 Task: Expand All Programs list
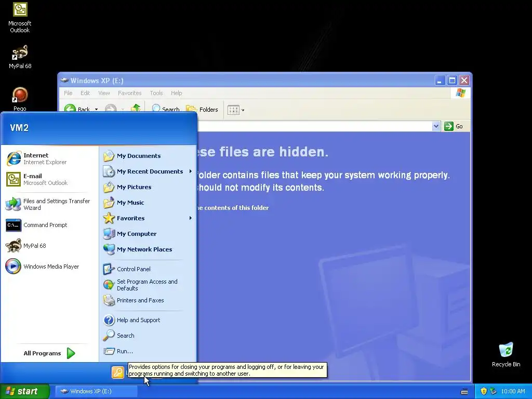[x=49, y=353]
